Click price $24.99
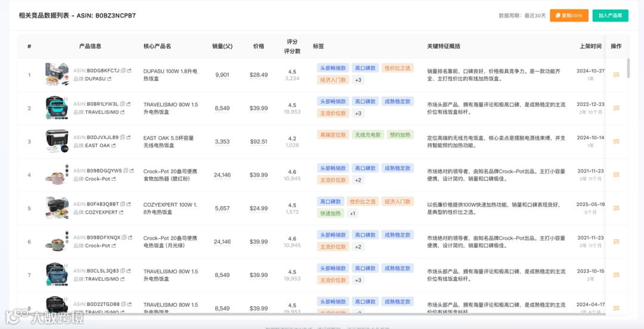644x329 pixels. [259, 208]
